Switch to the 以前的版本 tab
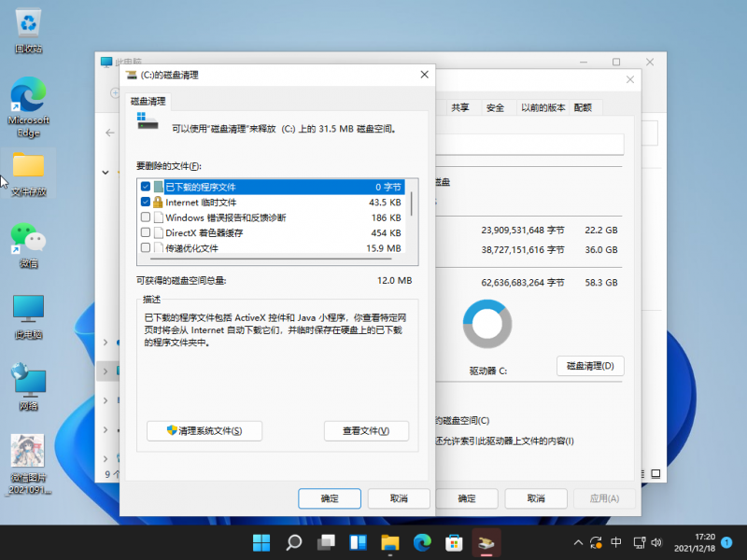The width and height of the screenshot is (747, 560). tap(541, 107)
